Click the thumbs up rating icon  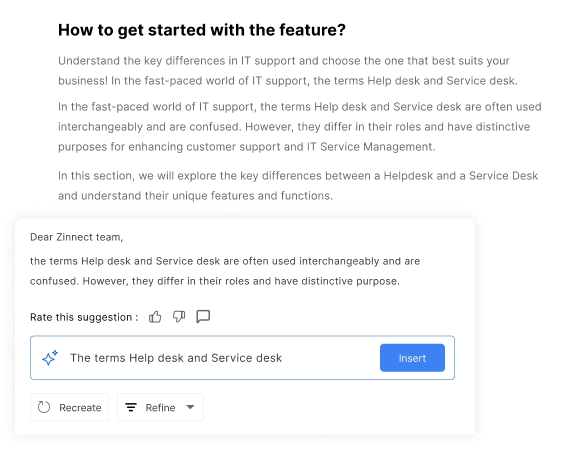155,317
